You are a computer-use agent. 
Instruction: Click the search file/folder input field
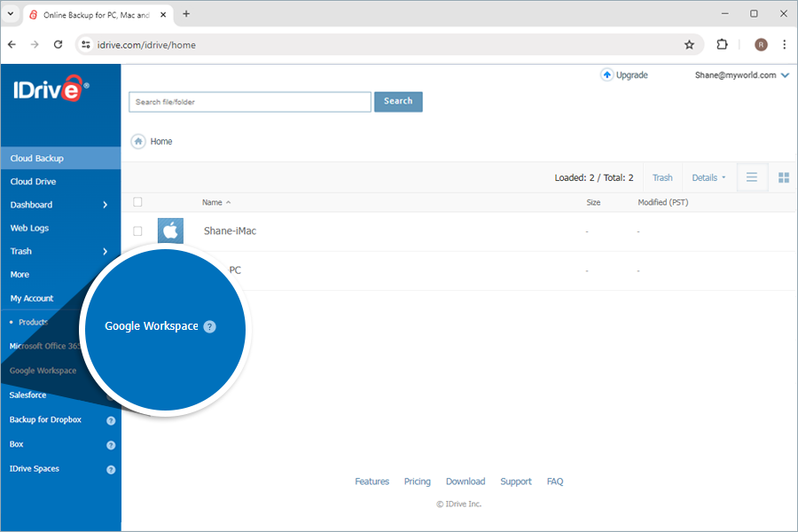tap(249, 101)
